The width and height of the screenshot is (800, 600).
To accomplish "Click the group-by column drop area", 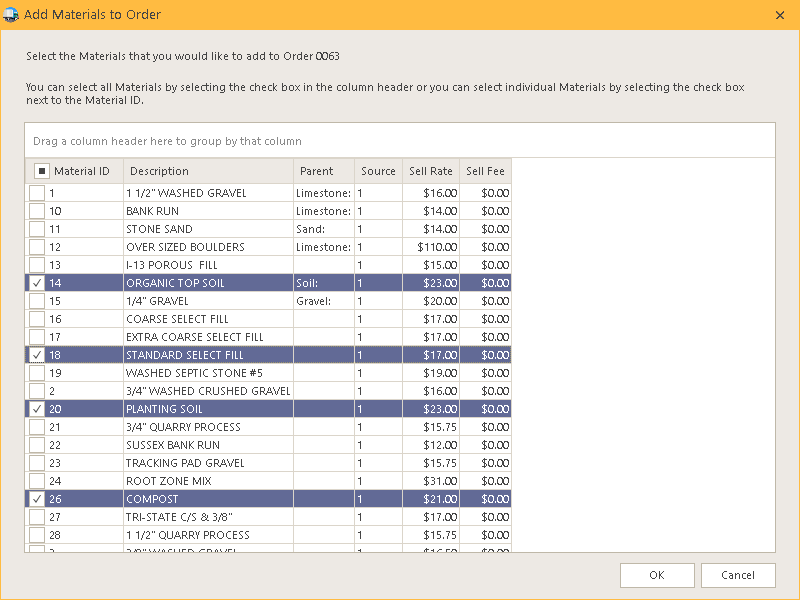I will (400, 141).
